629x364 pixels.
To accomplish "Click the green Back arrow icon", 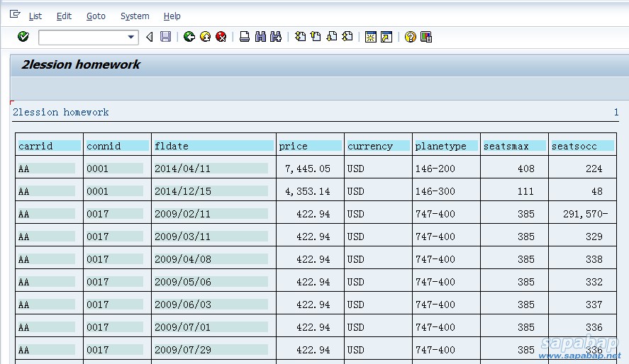I will click(189, 37).
